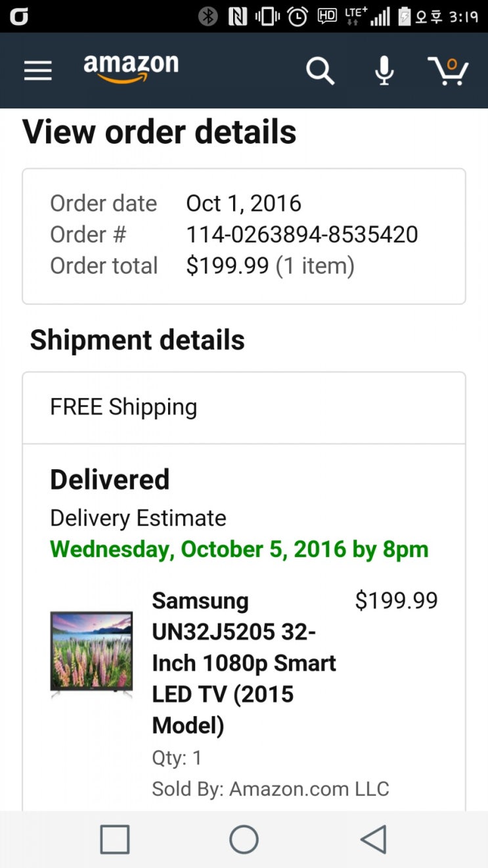Viewport: 488px width, 868px height.
Task: Tap Sold By Amazon.com LLC text
Action: coord(270,788)
